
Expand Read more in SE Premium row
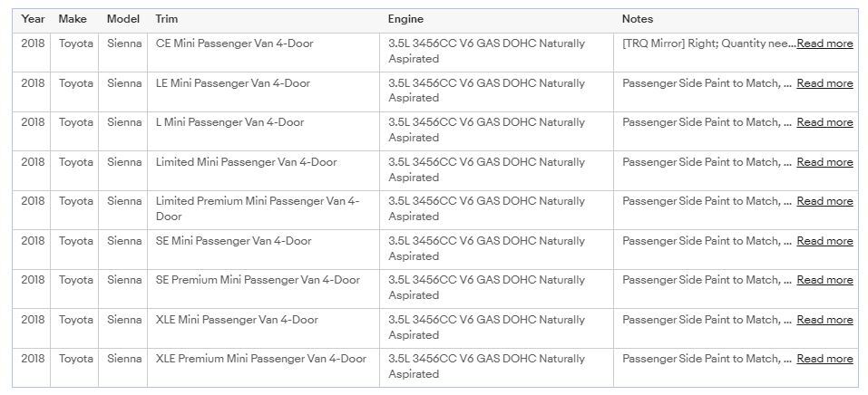click(824, 280)
